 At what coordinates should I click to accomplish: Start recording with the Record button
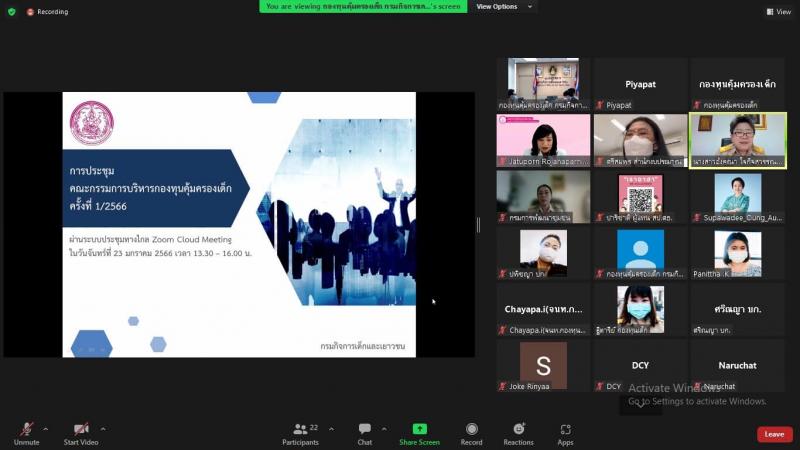[471, 434]
